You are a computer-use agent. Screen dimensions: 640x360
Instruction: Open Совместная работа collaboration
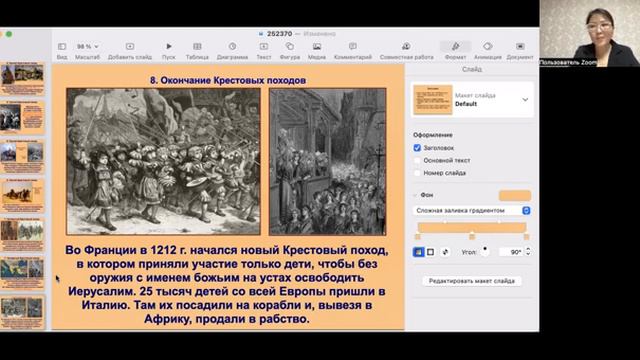pyautogui.click(x=407, y=51)
